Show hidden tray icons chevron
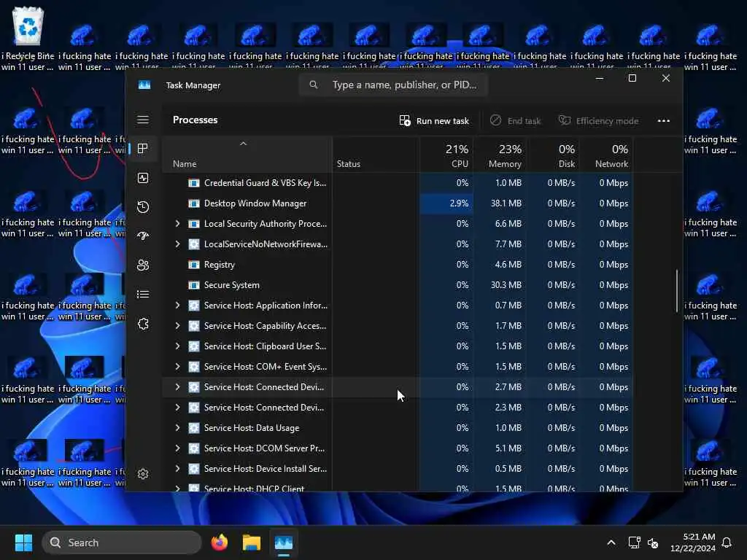Screen dimensions: 747x560 [611, 542]
